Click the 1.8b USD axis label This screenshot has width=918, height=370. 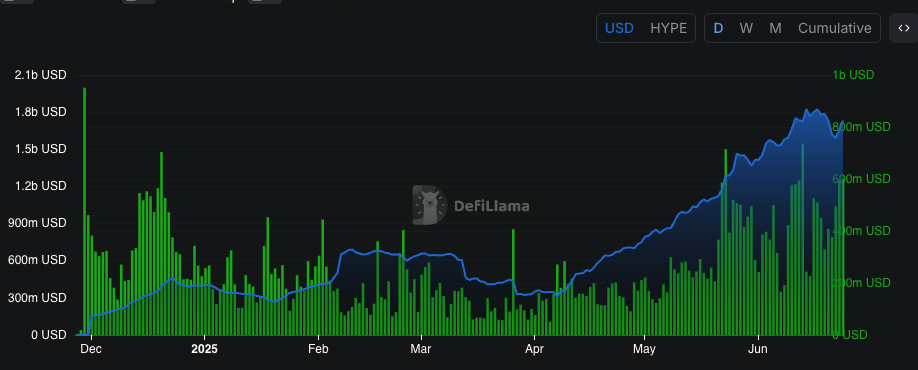coord(40,112)
